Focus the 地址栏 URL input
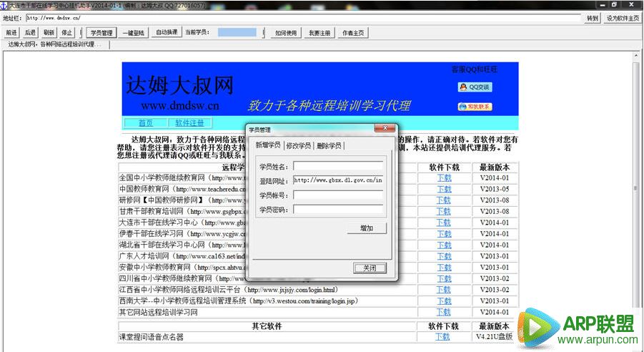The height and width of the screenshot is (352, 644). [x=304, y=18]
